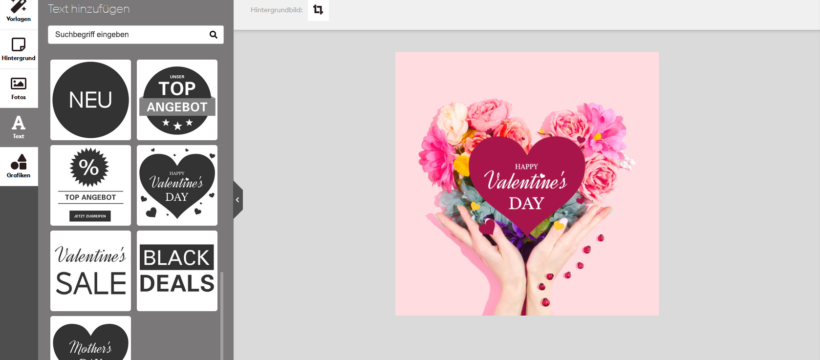Select the Text tool in sidebar
Image resolution: width=820 pixels, height=360 pixels.
(x=19, y=127)
